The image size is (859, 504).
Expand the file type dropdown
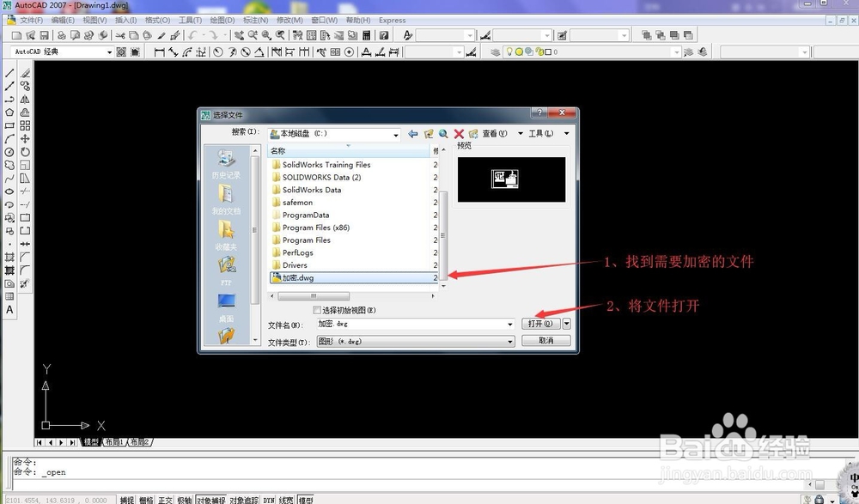(x=510, y=342)
